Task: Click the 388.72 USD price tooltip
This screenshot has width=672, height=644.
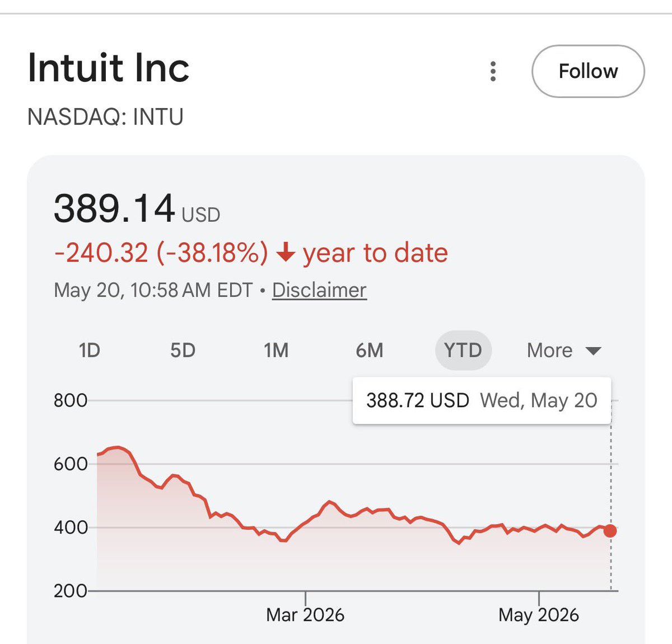Action: 482,400
